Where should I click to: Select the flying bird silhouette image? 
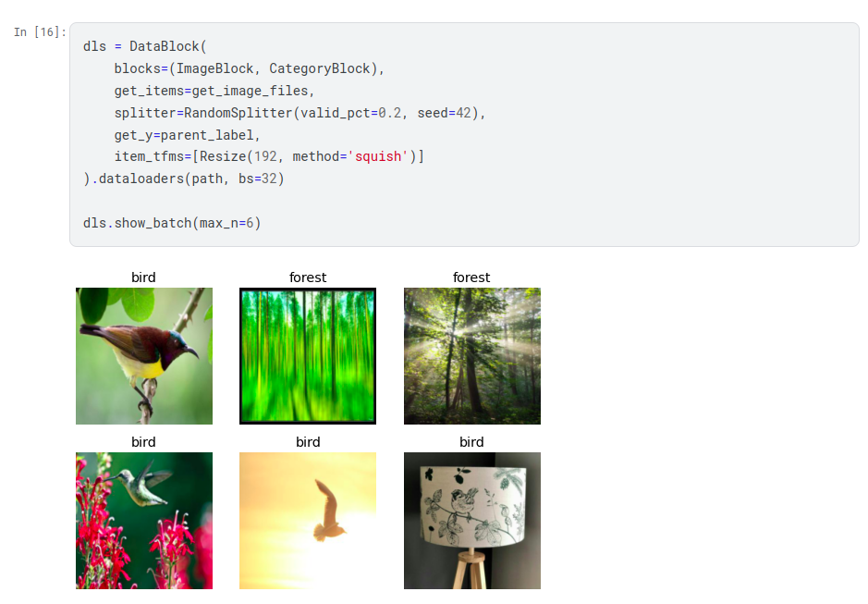click(x=308, y=521)
